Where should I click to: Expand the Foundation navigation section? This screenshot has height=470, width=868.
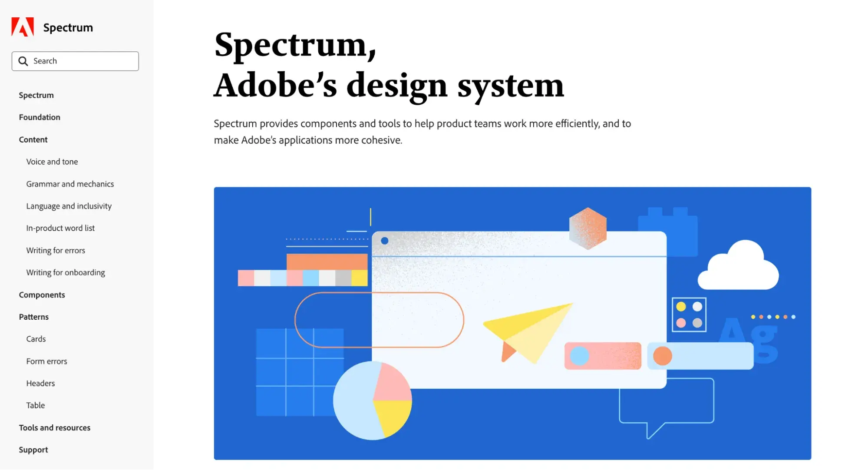click(x=40, y=117)
